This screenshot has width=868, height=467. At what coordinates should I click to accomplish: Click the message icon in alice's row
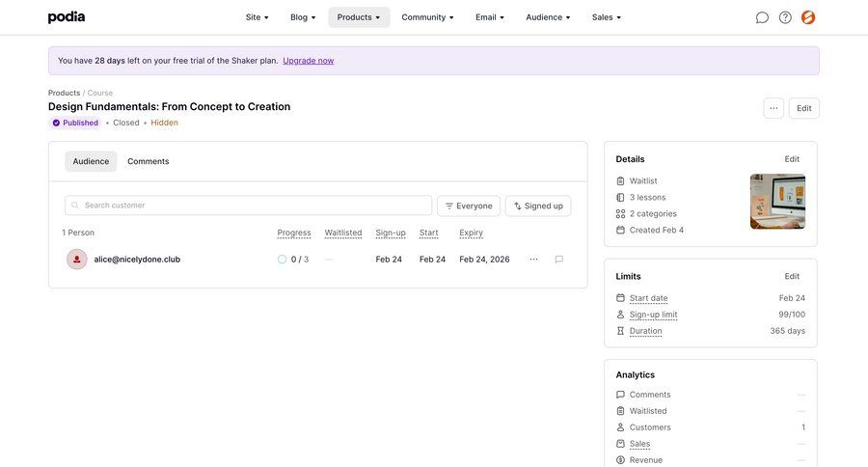coord(559,260)
